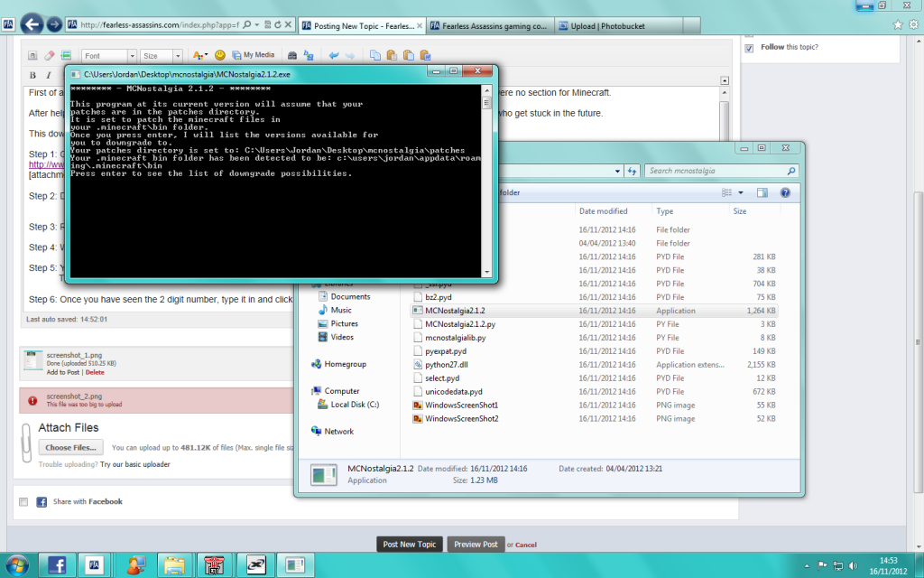924x578 pixels.
Task: Click the eraser remove-format icon
Action: point(50,56)
